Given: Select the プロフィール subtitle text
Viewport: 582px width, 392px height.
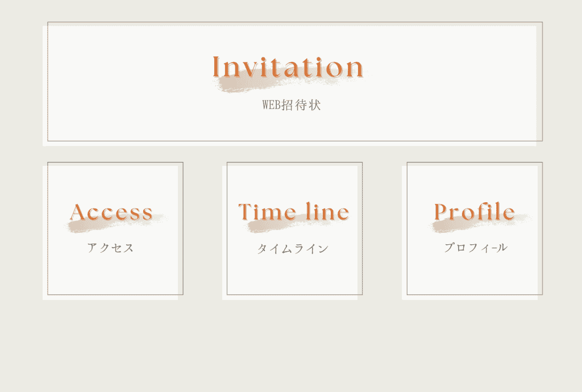Looking at the screenshot, I should pos(476,248).
